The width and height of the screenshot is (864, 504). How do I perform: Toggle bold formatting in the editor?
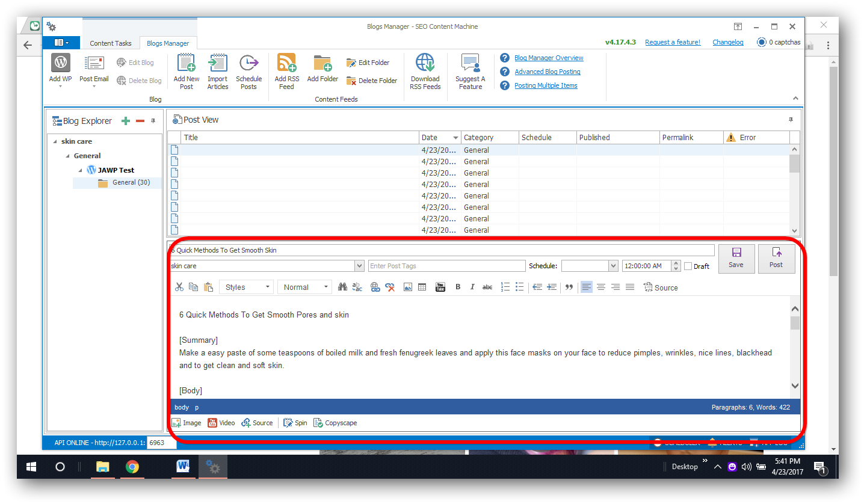458,287
